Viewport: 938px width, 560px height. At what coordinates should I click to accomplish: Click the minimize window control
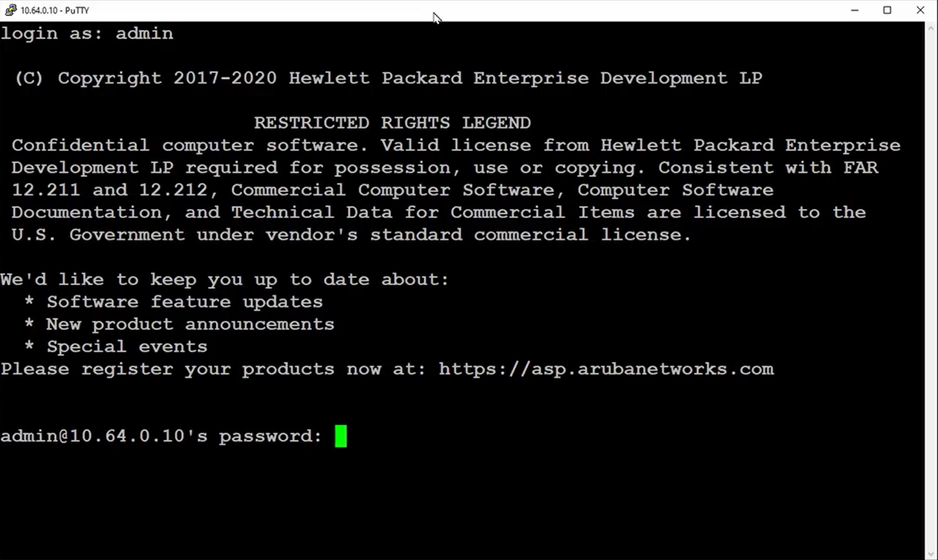pos(855,10)
